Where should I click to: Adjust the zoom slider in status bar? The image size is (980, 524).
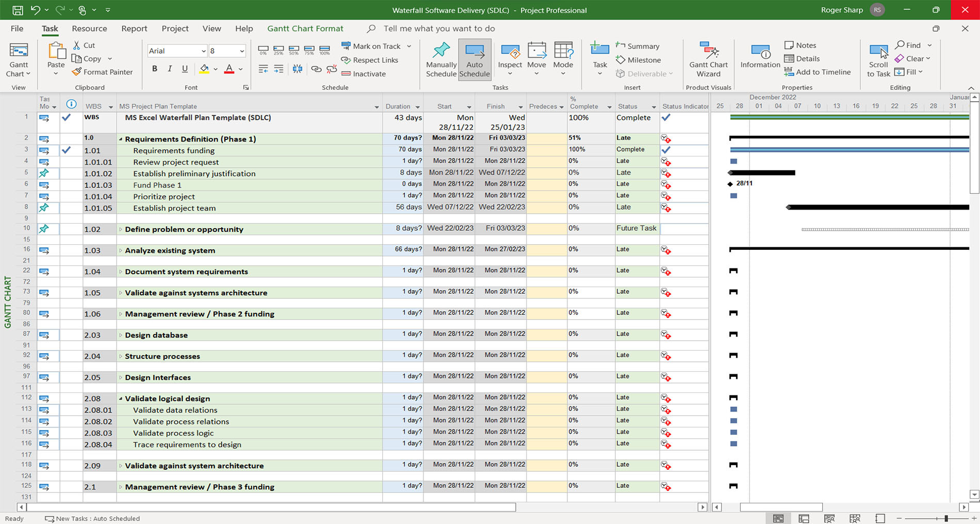946,518
